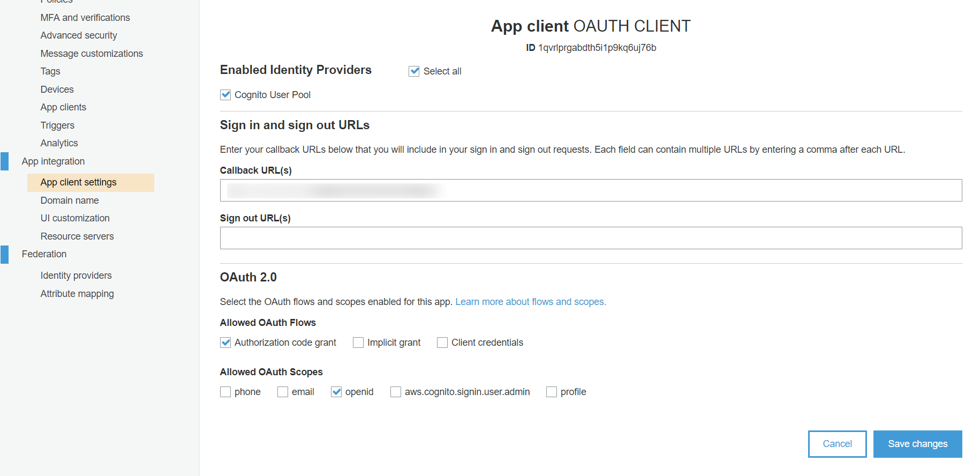Click Save changes

tap(917, 444)
